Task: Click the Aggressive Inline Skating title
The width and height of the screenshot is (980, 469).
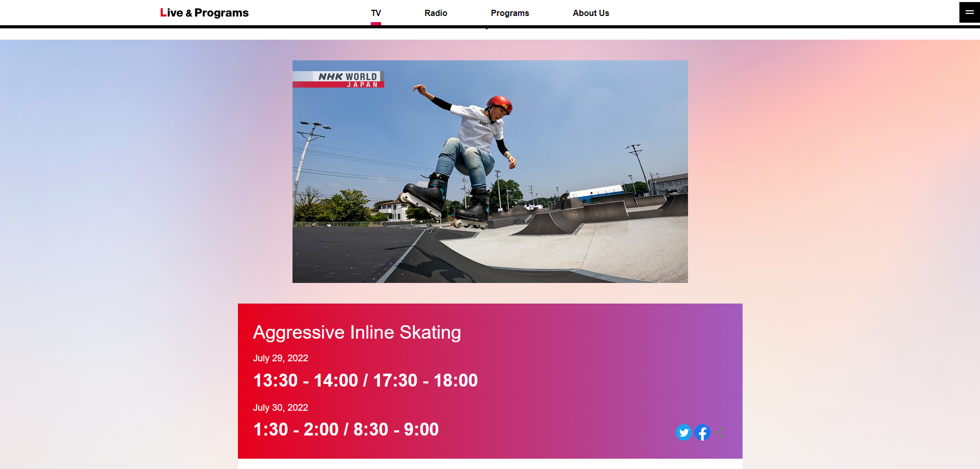Action: coord(357,332)
